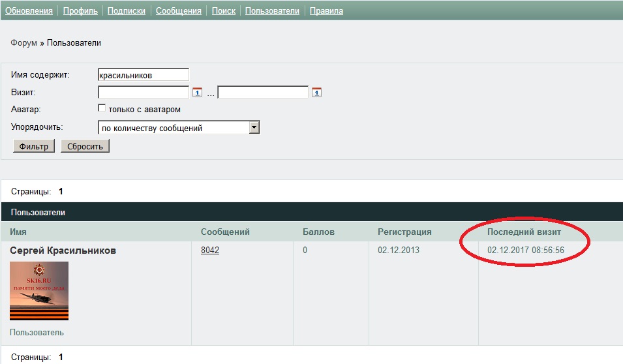This screenshot has height=364, width=623.
Task: Open the 8042 messages count link
Action: (x=210, y=250)
